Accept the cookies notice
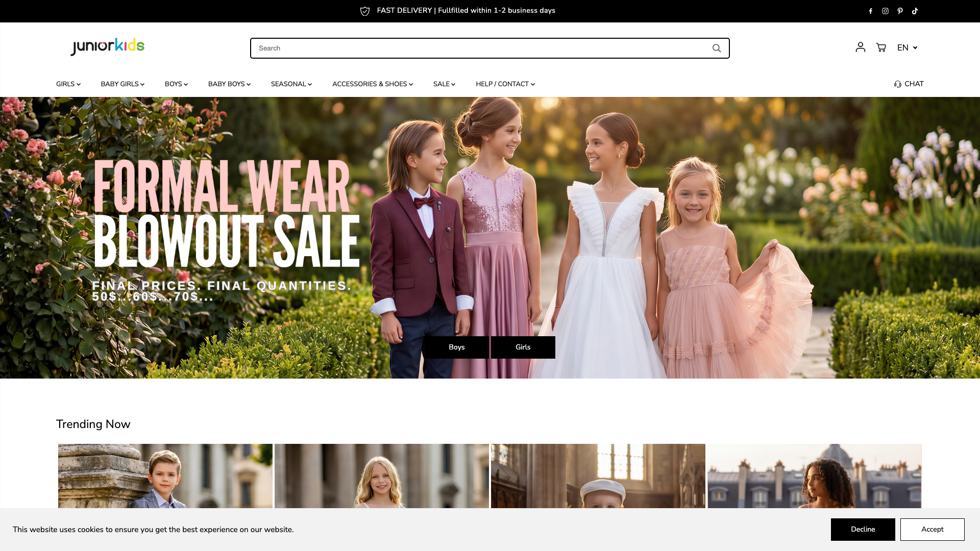The height and width of the screenshot is (551, 980). [x=933, y=530]
